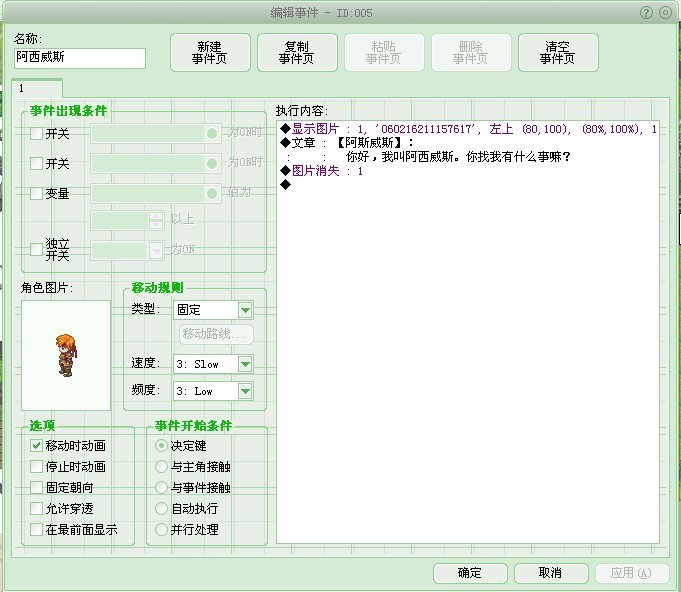Click the 取消 button
Screen dimensions: 681x592
tap(551, 573)
